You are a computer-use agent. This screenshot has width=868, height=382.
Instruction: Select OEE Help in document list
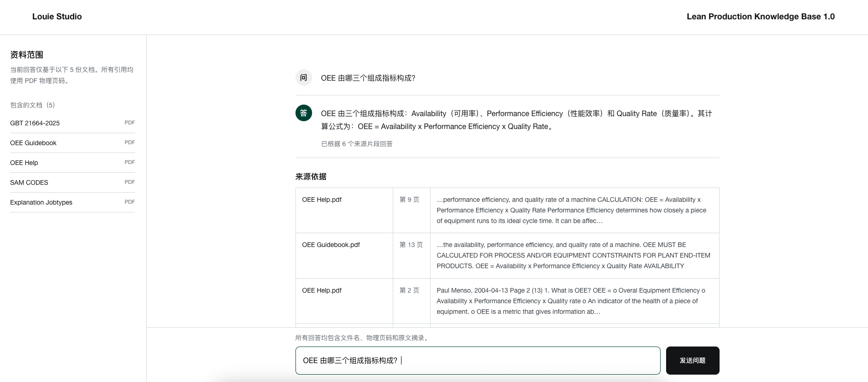72,163
